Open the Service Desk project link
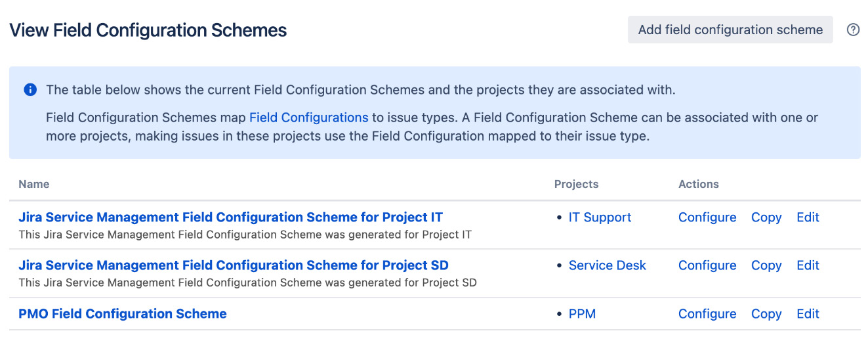The image size is (868, 339). coord(608,265)
